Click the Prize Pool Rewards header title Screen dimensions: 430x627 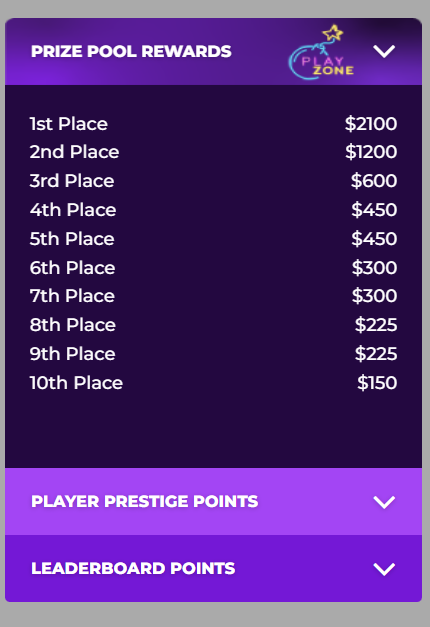pos(131,51)
